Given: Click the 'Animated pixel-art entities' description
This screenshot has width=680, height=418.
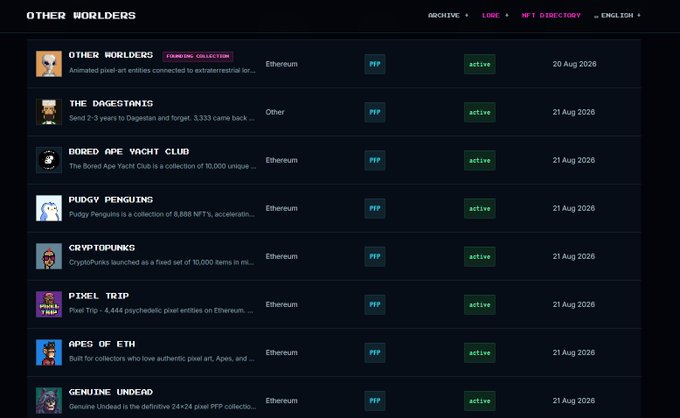Looking at the screenshot, I should (x=162, y=70).
